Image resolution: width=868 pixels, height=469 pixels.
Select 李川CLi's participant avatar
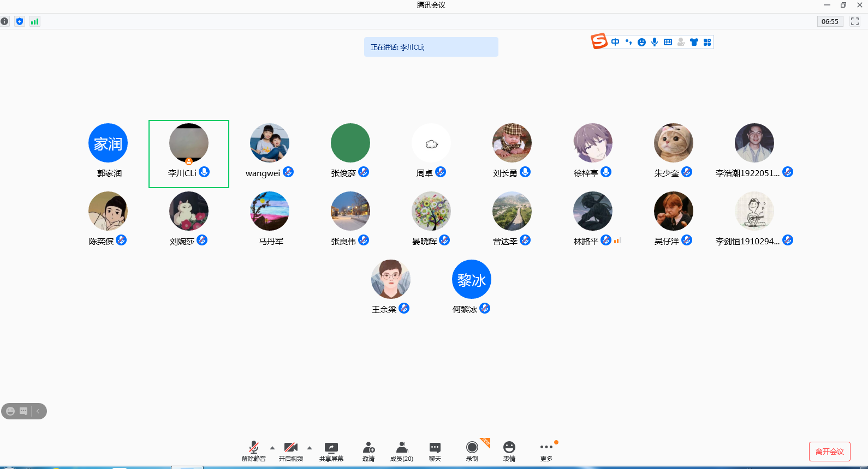189,143
